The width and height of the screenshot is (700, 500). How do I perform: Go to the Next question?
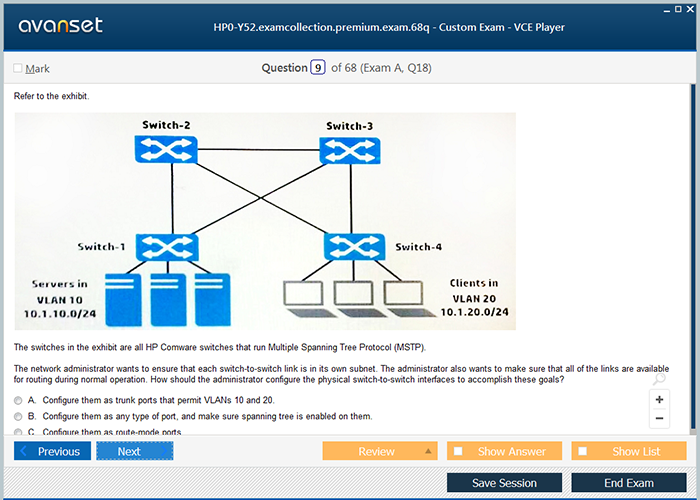pyautogui.click(x=134, y=451)
